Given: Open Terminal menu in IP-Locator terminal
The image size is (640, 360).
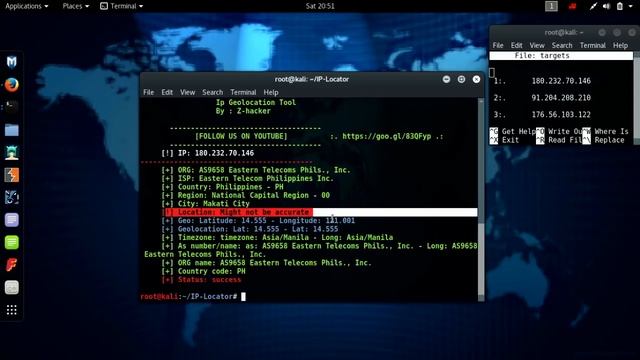Looking at the screenshot, I should click(x=243, y=92).
